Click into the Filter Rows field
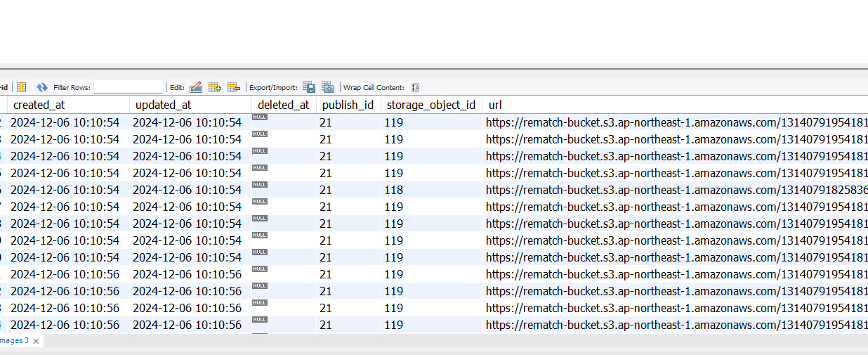The height and width of the screenshot is (355, 868). point(128,87)
